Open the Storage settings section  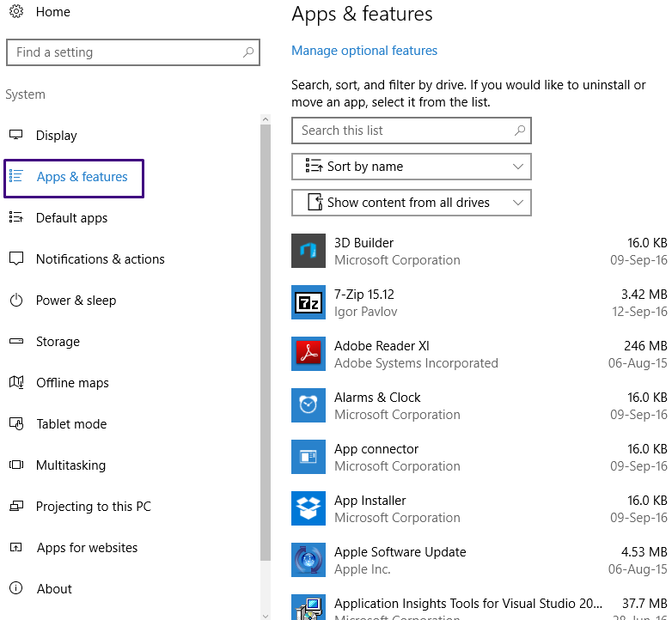(x=58, y=342)
